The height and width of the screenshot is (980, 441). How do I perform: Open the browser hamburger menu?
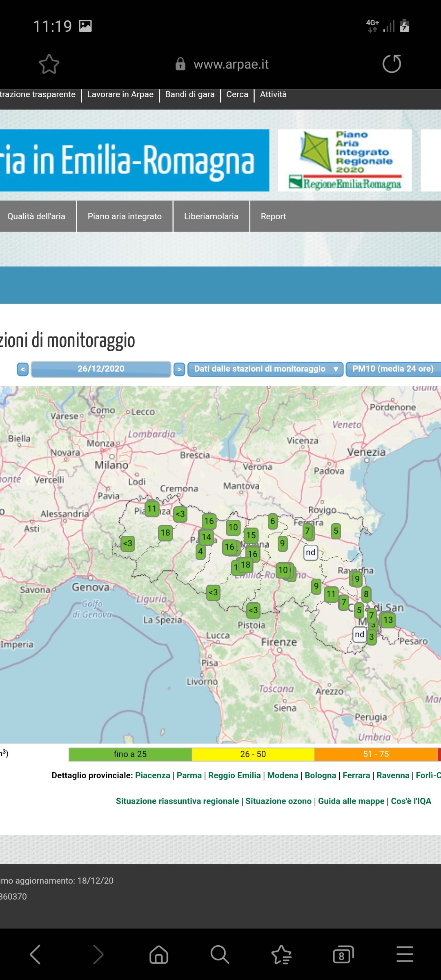[405, 954]
